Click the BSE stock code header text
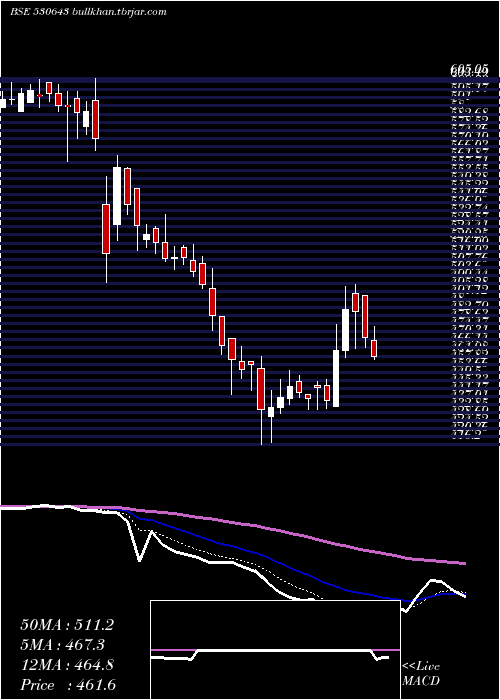 point(88,12)
